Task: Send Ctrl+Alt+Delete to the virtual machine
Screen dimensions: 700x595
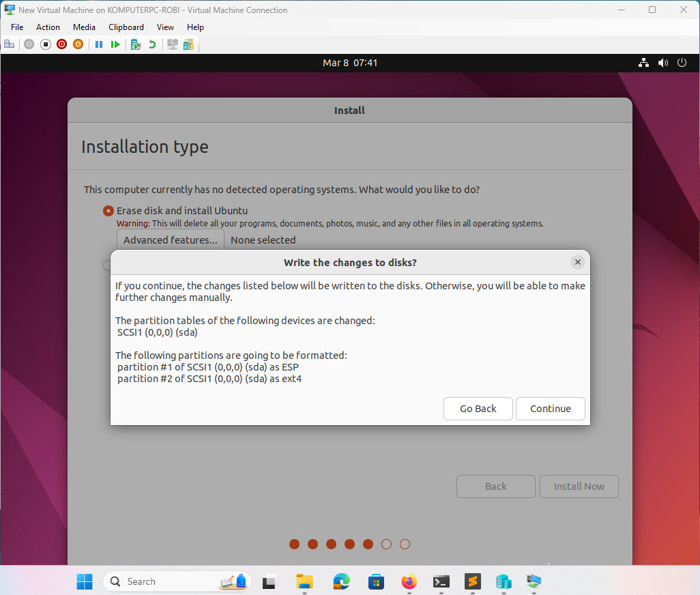Action: pyautogui.click(x=9, y=44)
